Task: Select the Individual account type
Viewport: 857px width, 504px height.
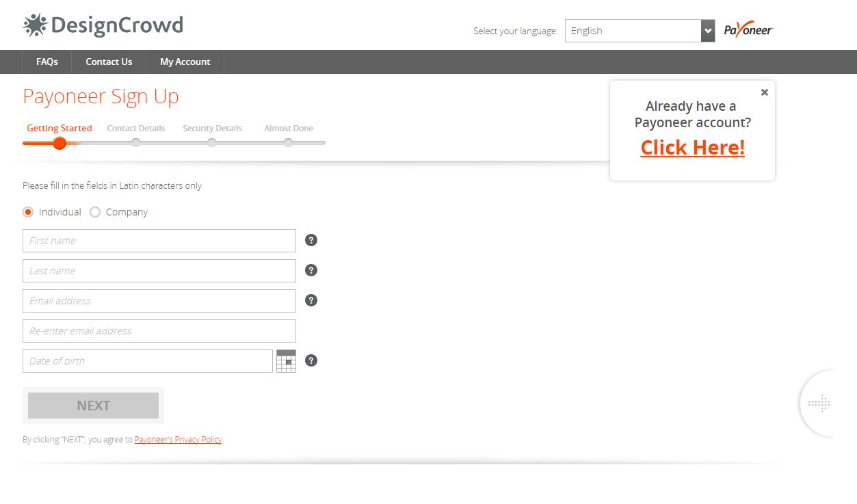Action: coord(28,212)
